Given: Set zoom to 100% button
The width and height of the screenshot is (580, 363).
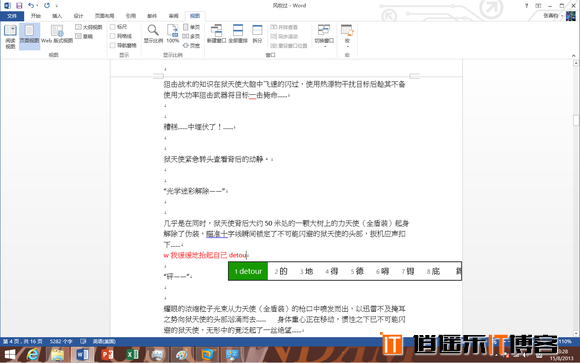Looking at the screenshot, I should (173, 34).
